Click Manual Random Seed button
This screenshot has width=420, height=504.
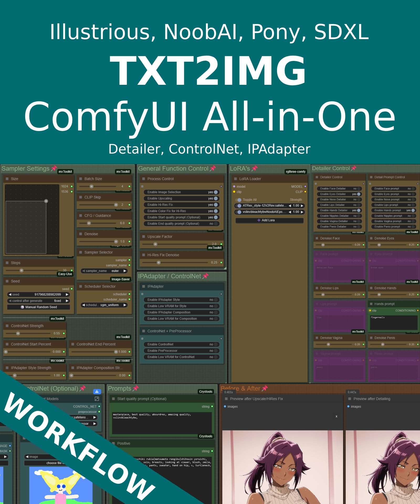pyautogui.click(x=39, y=307)
